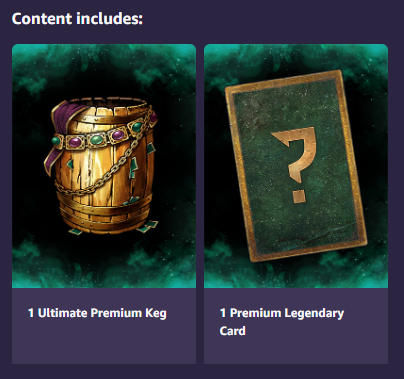Select the green mystery legendary card image
404x379 pixels.
tap(296, 166)
